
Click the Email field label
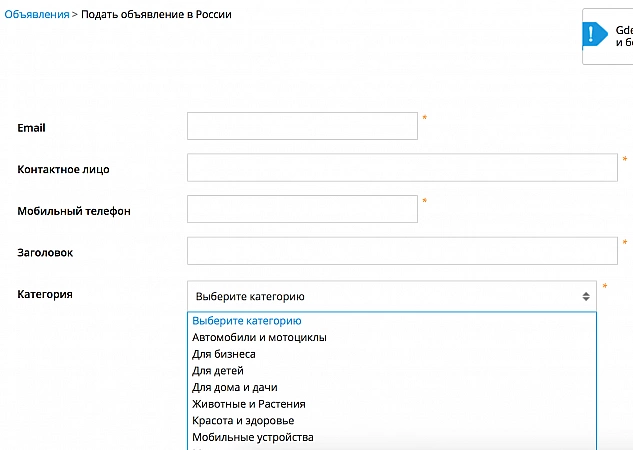(32, 127)
